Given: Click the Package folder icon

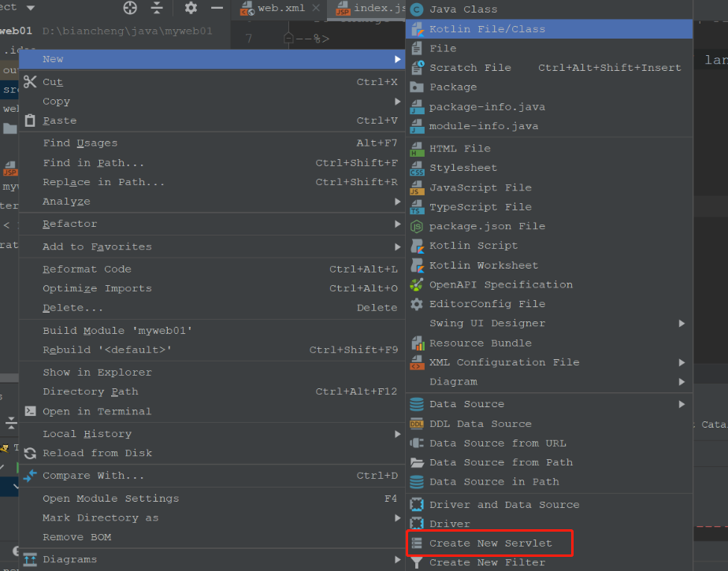Looking at the screenshot, I should tap(417, 87).
